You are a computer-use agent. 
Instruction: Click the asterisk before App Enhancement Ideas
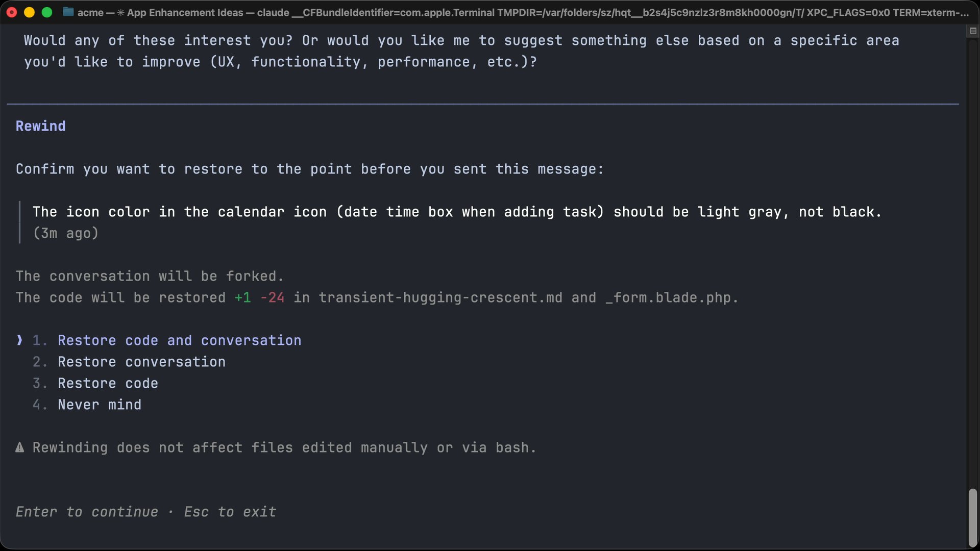point(120,12)
